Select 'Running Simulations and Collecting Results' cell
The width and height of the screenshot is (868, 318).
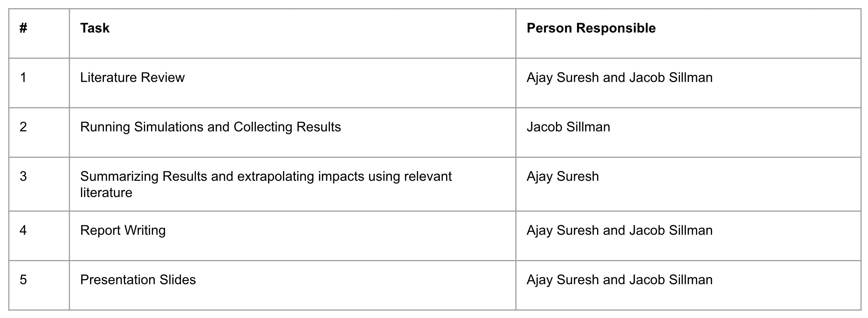point(210,127)
